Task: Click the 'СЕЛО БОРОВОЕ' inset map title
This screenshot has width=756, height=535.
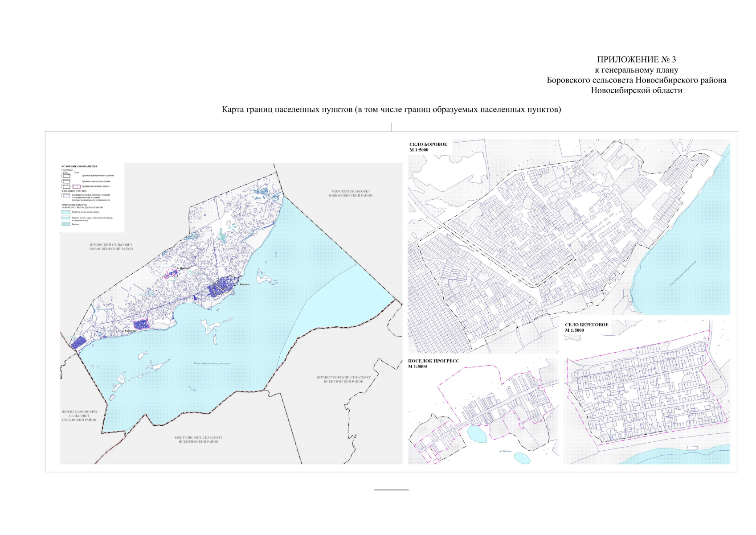Action: tap(428, 144)
